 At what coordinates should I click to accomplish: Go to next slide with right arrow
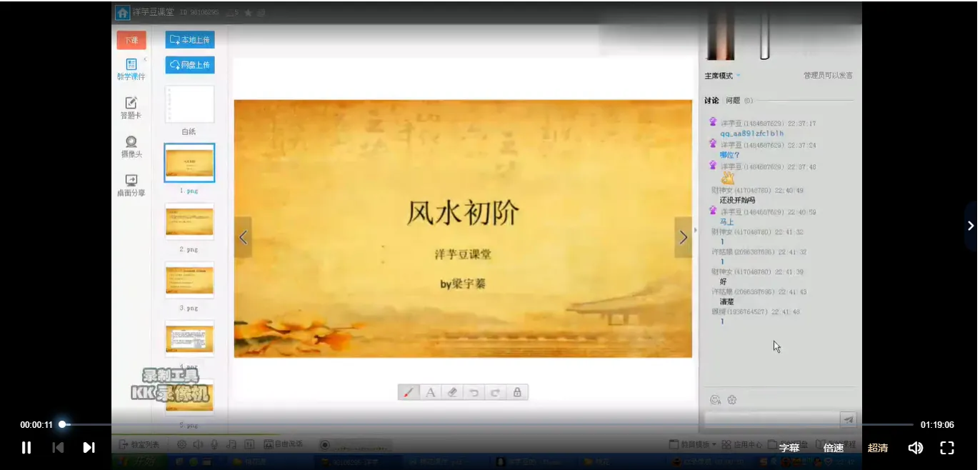(683, 237)
